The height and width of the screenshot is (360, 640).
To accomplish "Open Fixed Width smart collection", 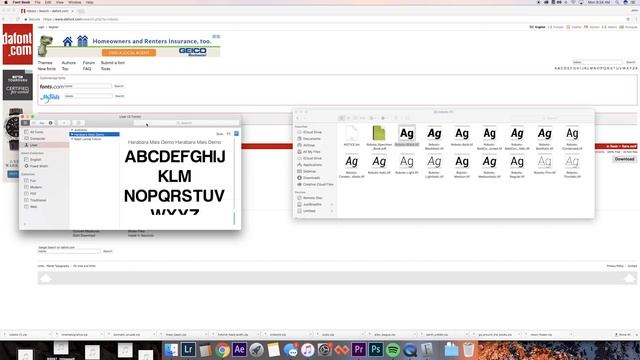I will point(38,166).
